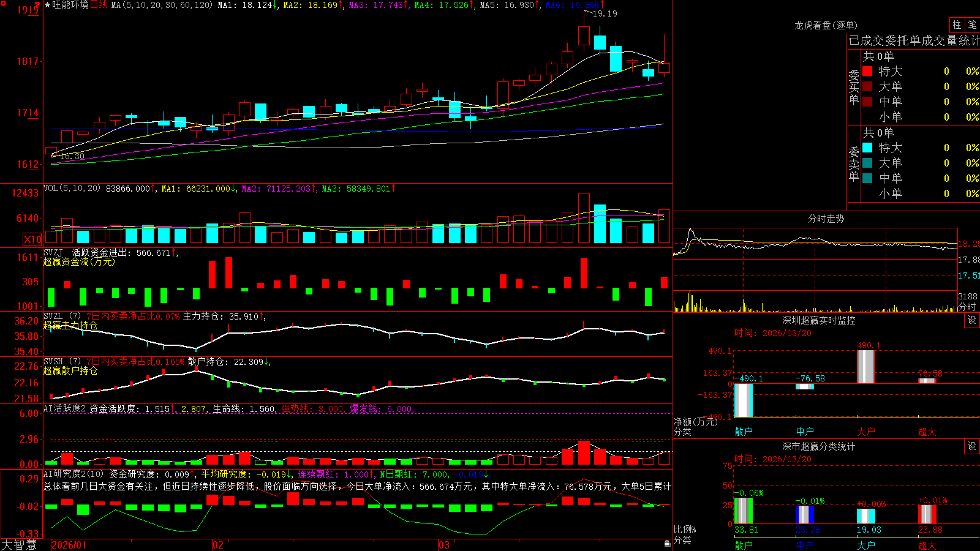
Task: Select the stock name 旺能环境
Action: tap(70, 5)
